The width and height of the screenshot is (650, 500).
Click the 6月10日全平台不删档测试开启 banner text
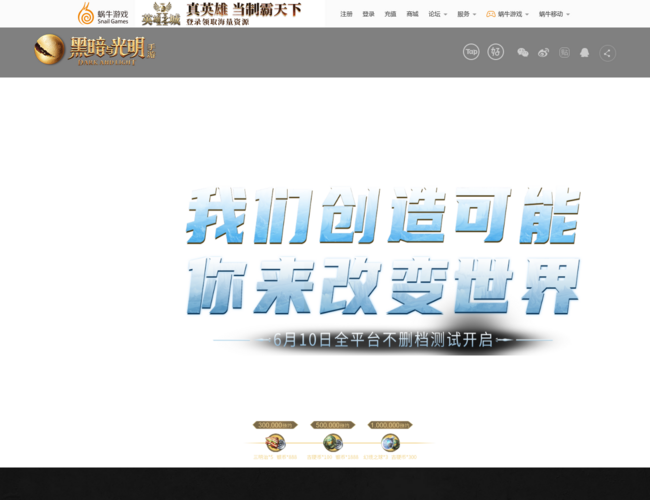(383, 340)
